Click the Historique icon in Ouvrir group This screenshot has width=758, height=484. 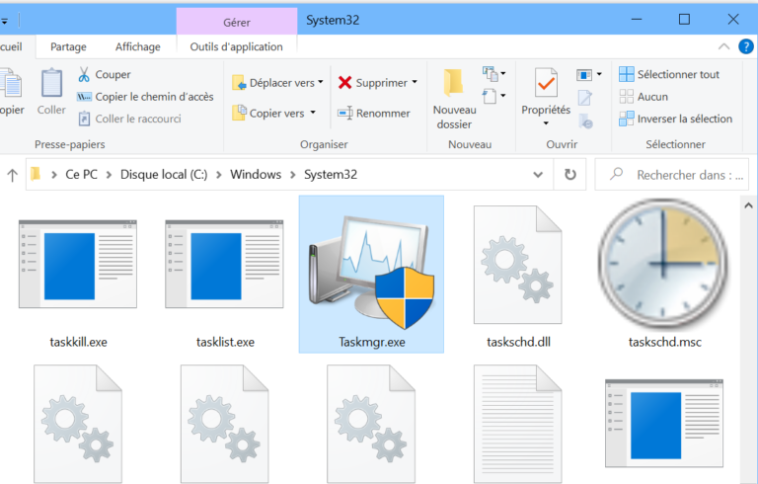coord(585,121)
